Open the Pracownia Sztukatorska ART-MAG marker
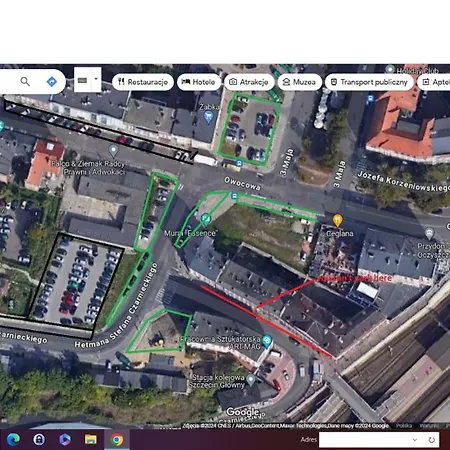 tap(267, 341)
